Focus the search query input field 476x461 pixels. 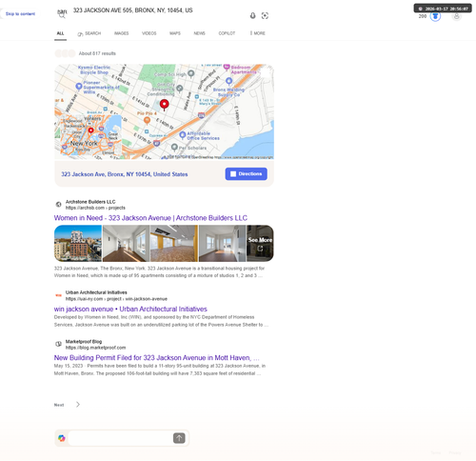(159, 10)
